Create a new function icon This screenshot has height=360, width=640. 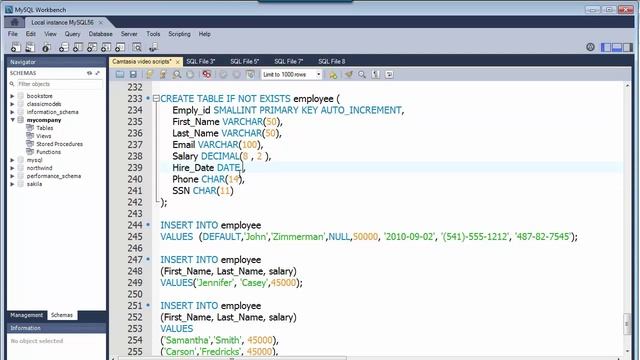tap(120, 47)
